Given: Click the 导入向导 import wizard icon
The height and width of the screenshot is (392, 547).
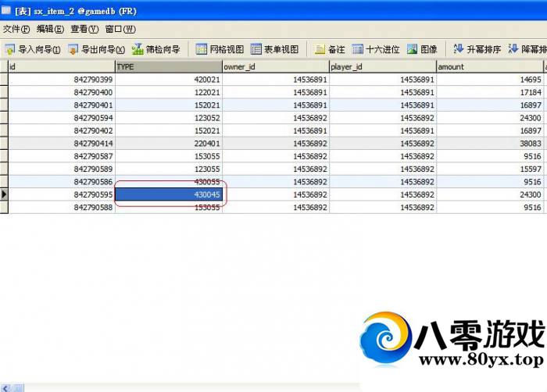Looking at the screenshot, I should (10, 49).
